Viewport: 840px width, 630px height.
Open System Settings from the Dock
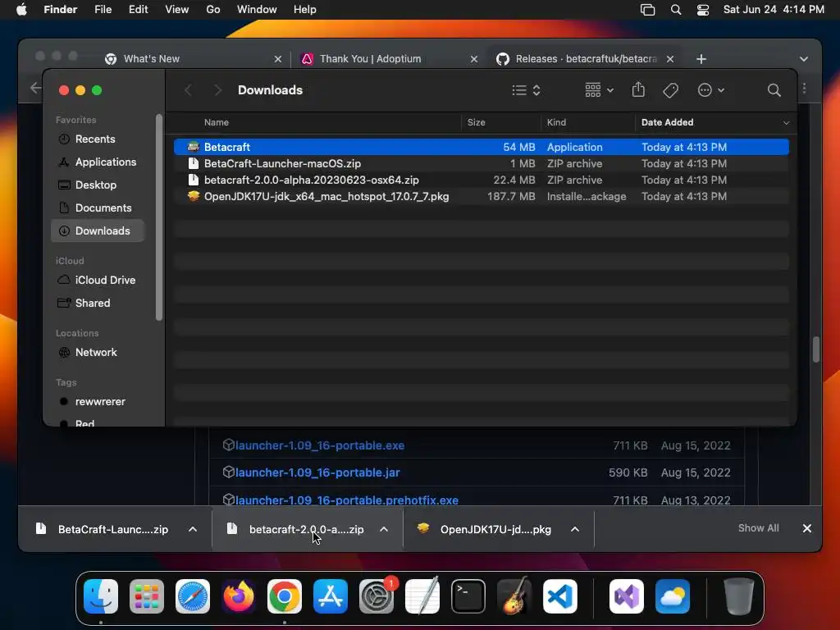[377, 596]
